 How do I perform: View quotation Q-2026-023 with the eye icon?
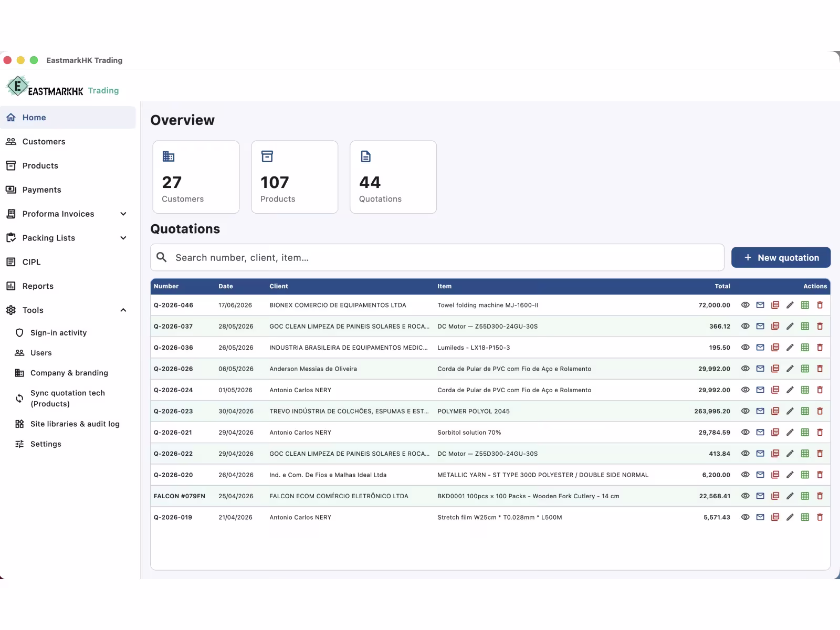(745, 411)
